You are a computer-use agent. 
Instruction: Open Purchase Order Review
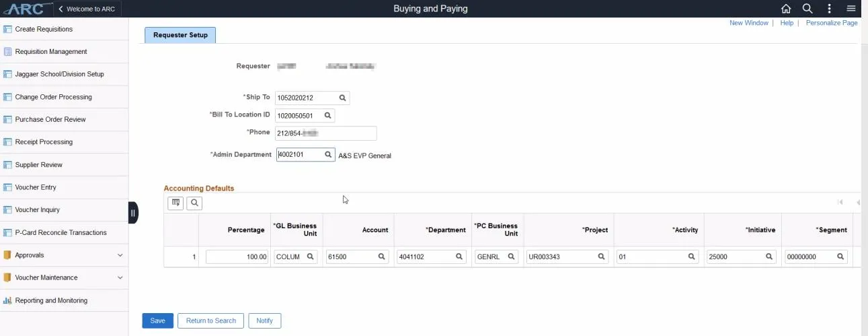click(x=65, y=119)
